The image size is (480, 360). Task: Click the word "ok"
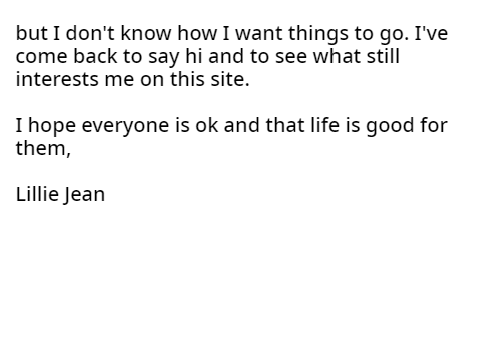pyautogui.click(x=207, y=125)
